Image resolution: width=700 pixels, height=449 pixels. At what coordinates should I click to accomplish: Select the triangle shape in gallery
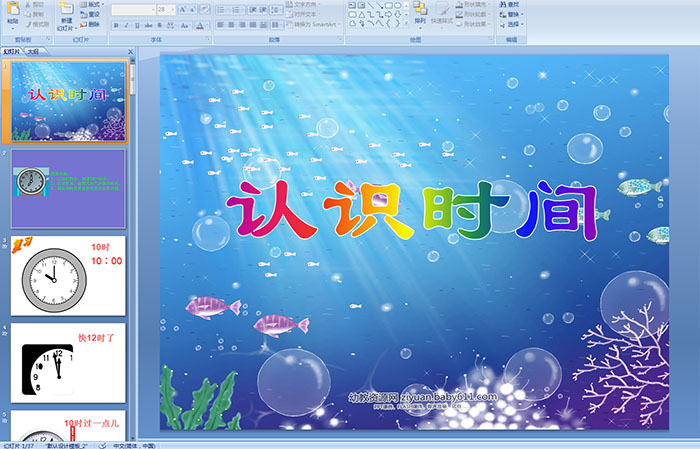(x=361, y=14)
